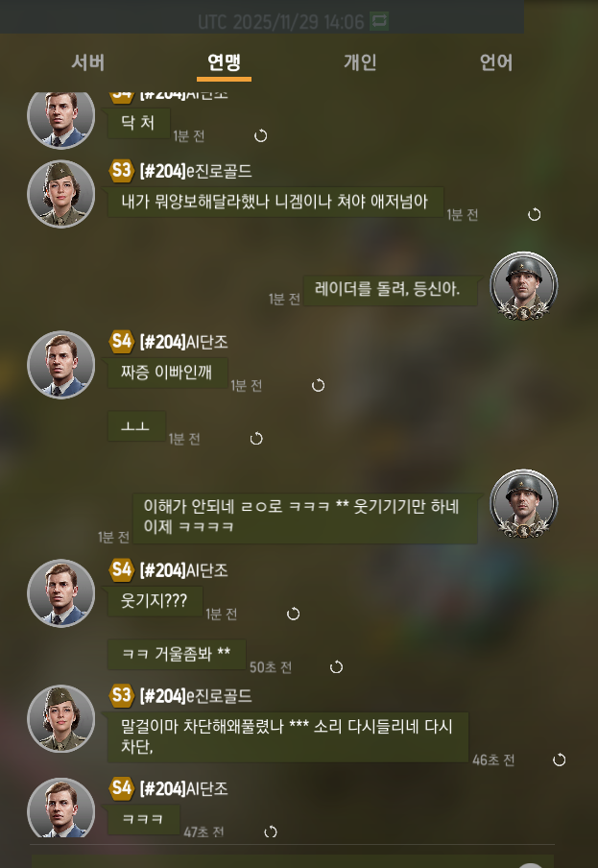Viewport: 598px width, 868px height.
Task: Switch to the 서버 chat tab
Action: pyautogui.click(x=88, y=62)
